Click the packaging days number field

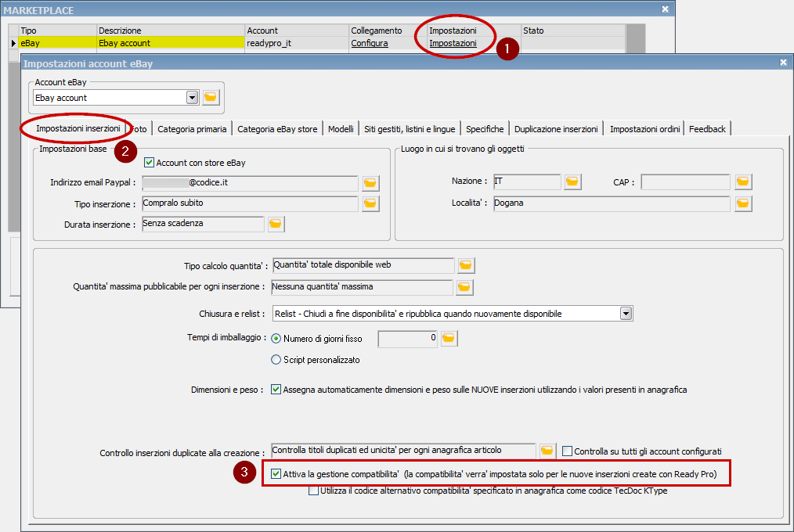click(x=408, y=338)
